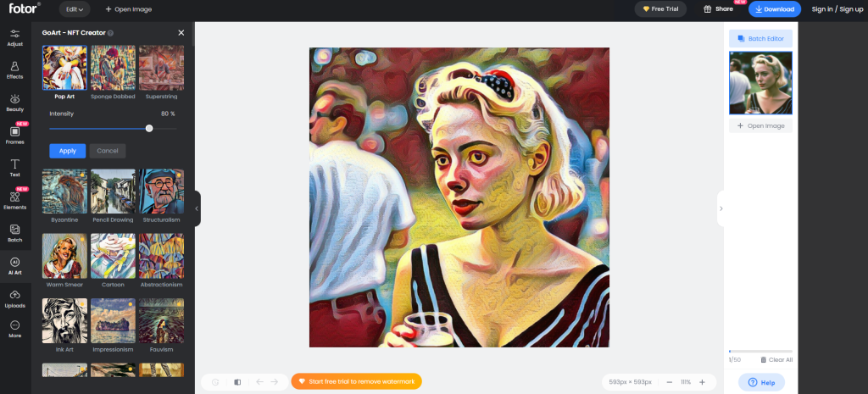
Task: Click the Share button
Action: [719, 8]
